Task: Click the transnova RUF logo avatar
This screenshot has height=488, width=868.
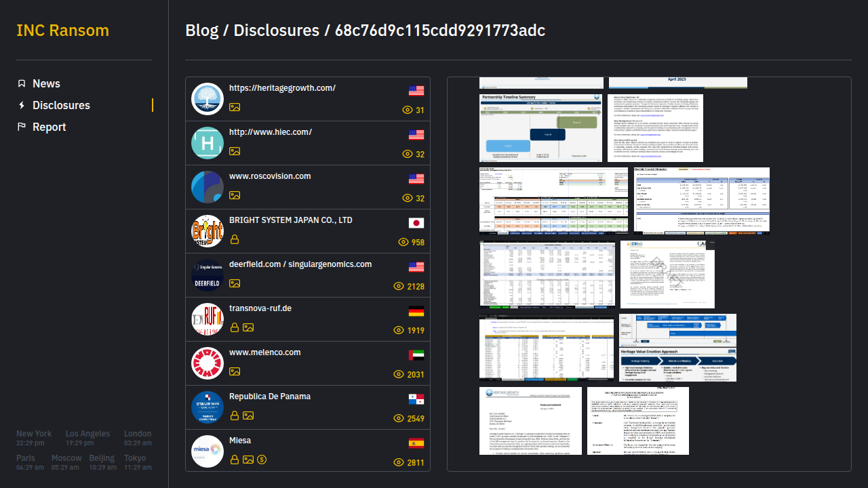Action: pyautogui.click(x=208, y=319)
